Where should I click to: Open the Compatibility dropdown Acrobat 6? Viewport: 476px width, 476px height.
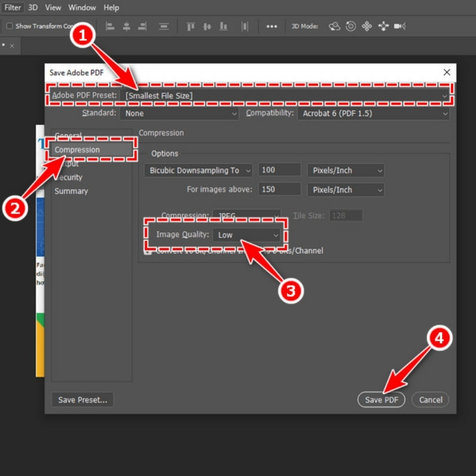coord(373,114)
